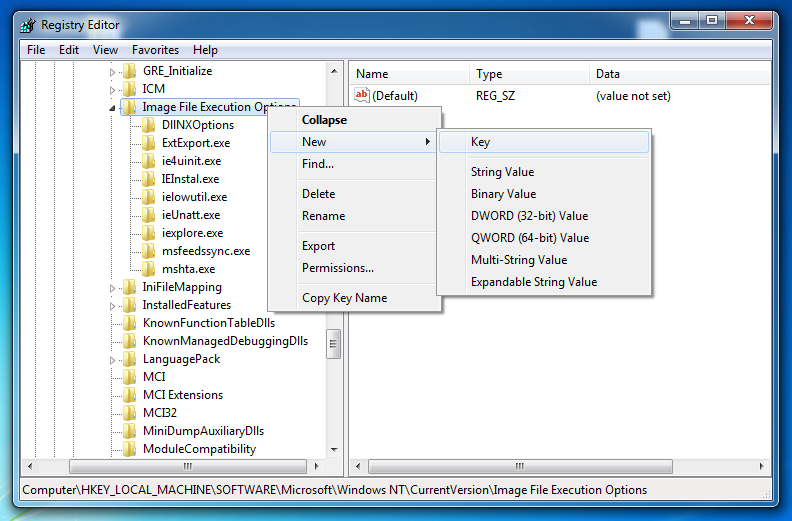Click the ICM folder icon
792x521 pixels.
click(130, 89)
